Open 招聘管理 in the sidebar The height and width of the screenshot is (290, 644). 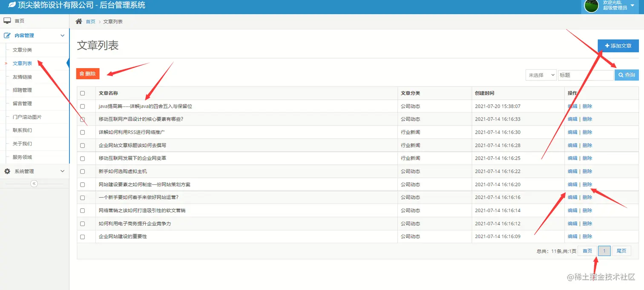coord(22,90)
